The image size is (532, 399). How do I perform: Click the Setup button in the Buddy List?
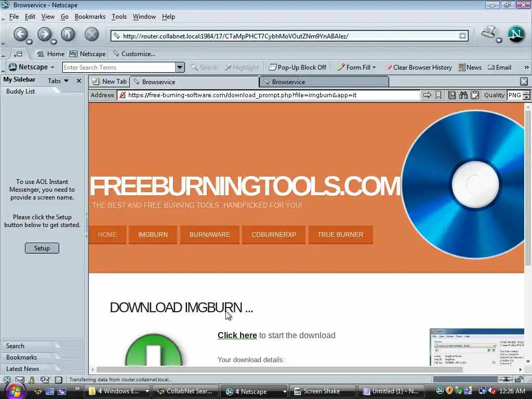coord(42,248)
